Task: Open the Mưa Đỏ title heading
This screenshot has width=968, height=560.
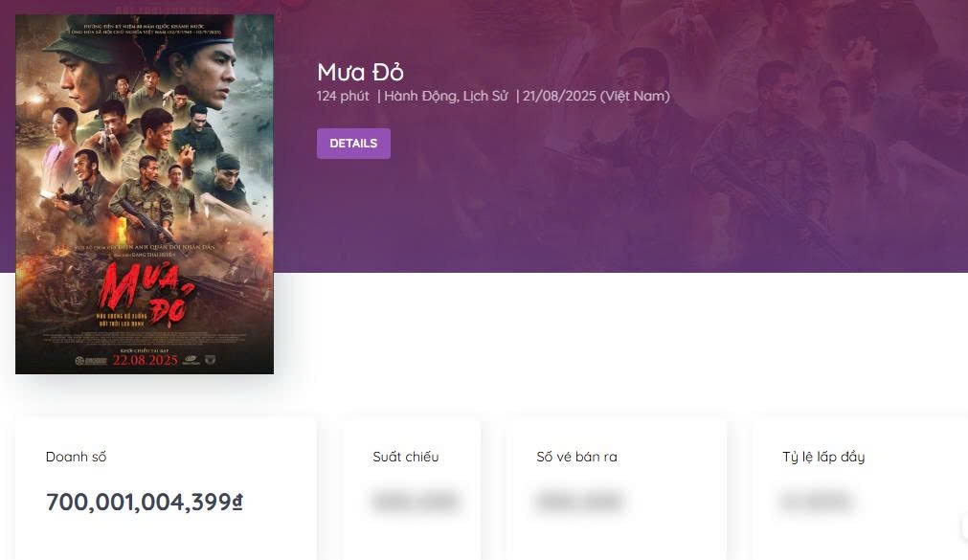Action: (x=360, y=72)
